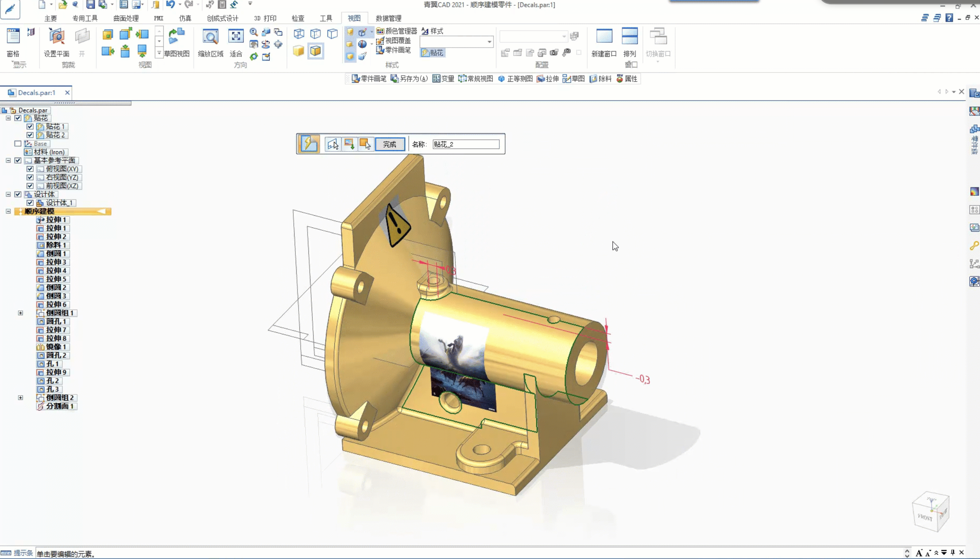Click the 除料 shortcut in toolbar

(601, 79)
